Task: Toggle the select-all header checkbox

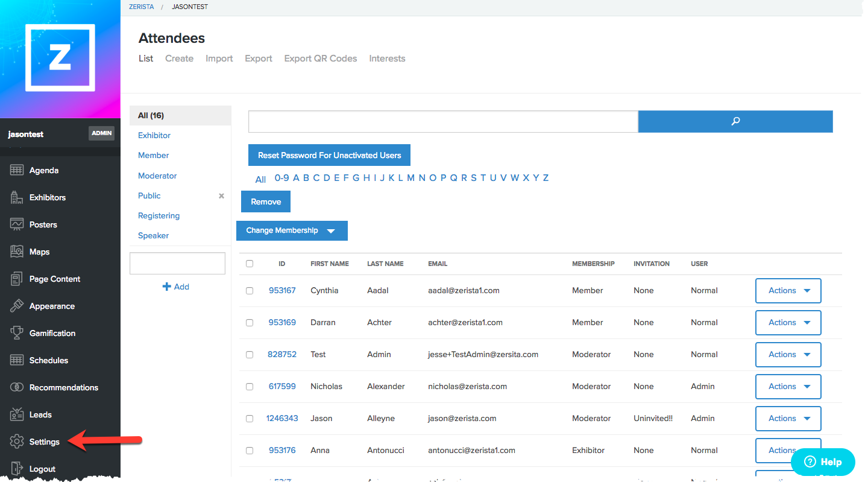Action: tap(250, 264)
